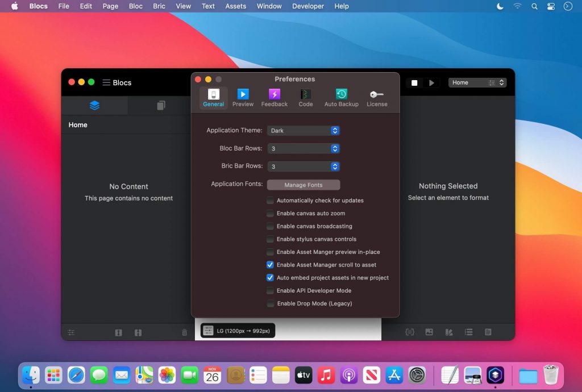Click the Manage Fonts button
582x392 pixels.
point(304,185)
